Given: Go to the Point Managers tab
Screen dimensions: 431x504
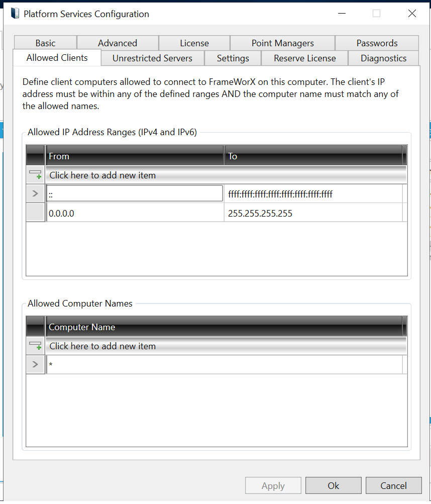Looking at the screenshot, I should pyautogui.click(x=282, y=43).
